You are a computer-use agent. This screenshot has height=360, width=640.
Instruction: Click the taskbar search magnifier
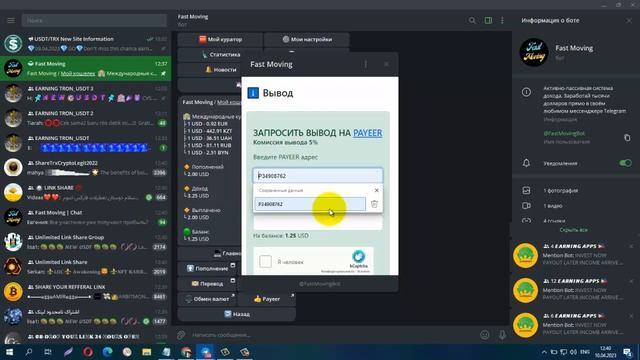pos(29,352)
